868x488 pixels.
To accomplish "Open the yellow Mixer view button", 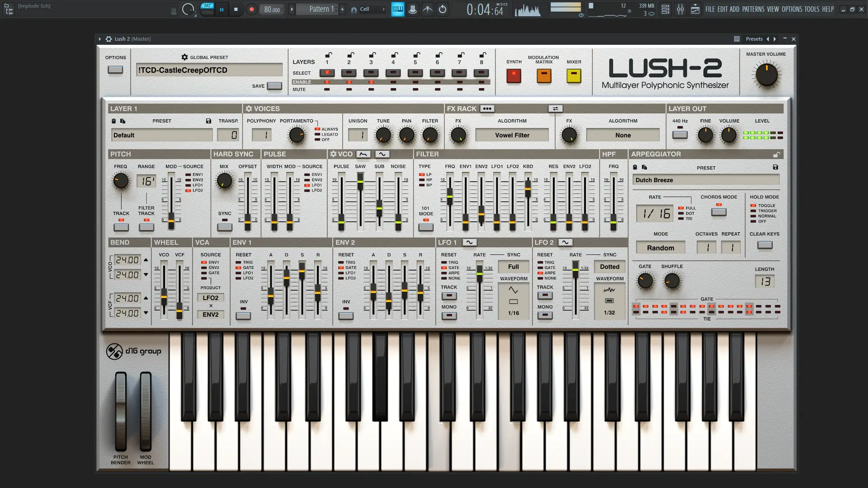I will pos(574,76).
